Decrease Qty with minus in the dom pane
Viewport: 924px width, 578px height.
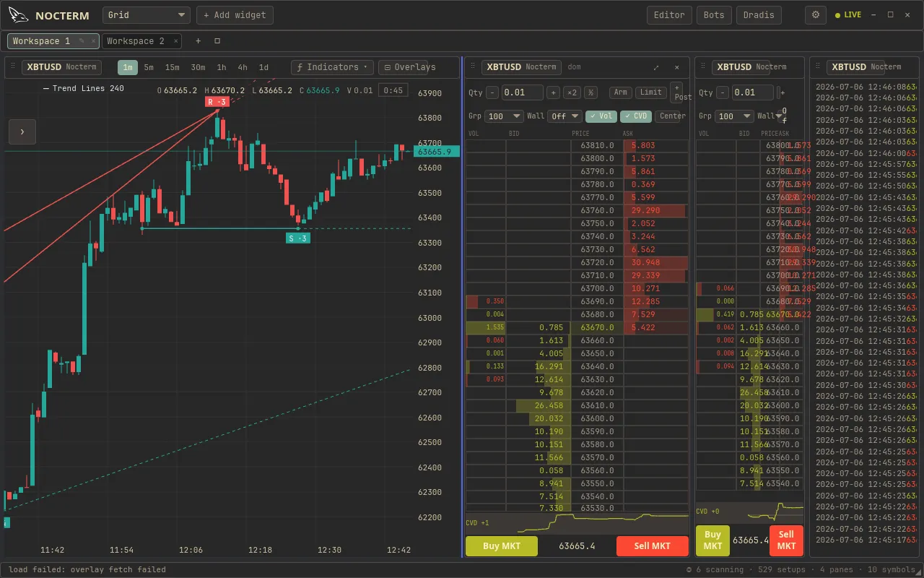point(492,92)
